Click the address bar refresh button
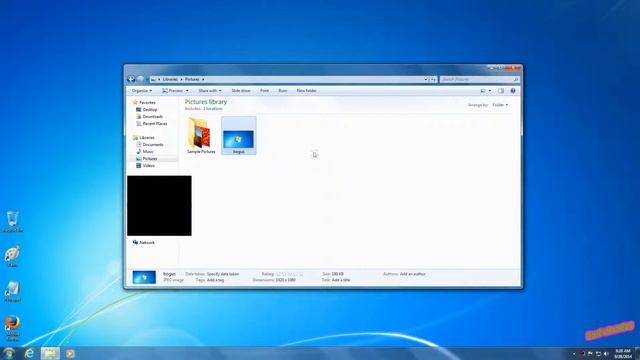This screenshot has width=640, height=360. (433, 79)
